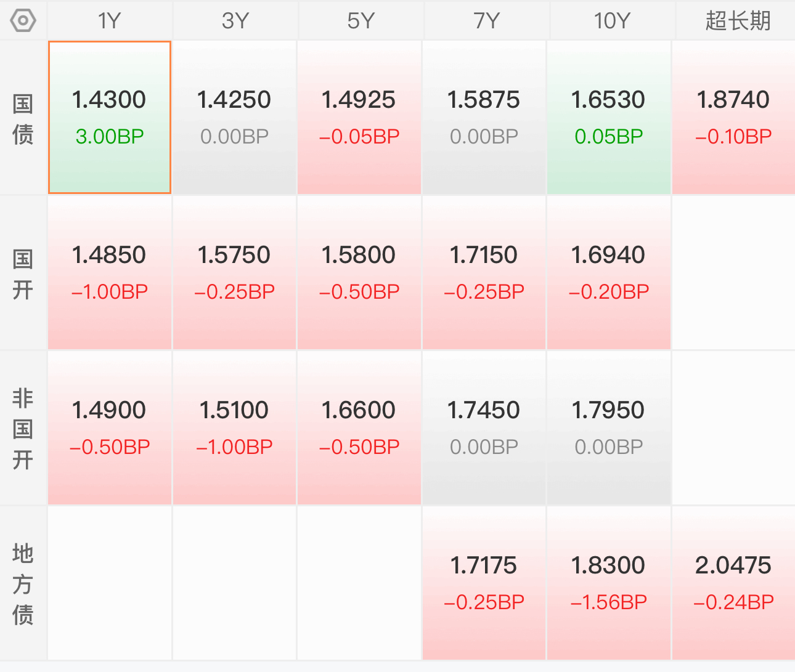Select the 非国开 row label
Image resolution: width=795 pixels, height=672 pixels.
[x=23, y=429]
